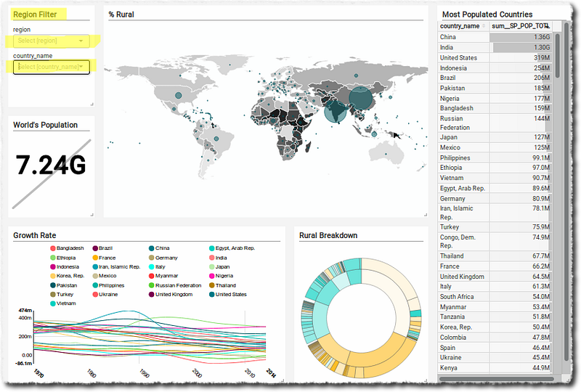This screenshot has width=581, height=392.
Task: Toggle Indonesia series in the legend
Action: (x=65, y=266)
